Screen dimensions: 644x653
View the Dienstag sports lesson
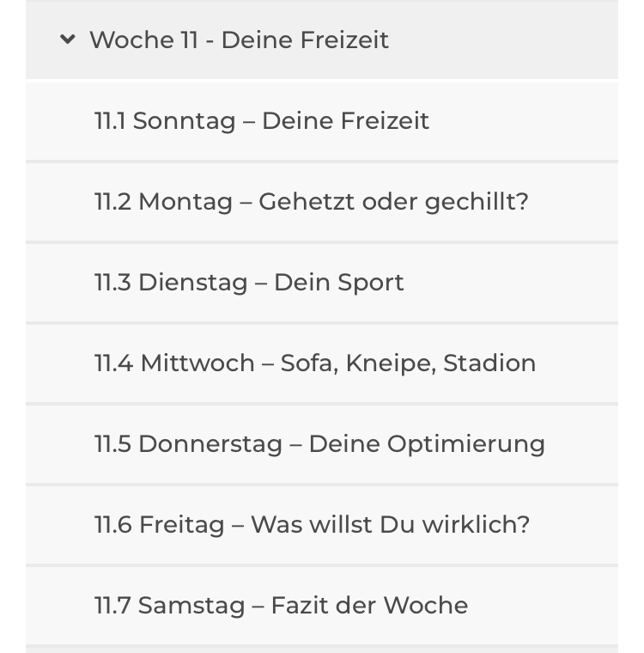[x=322, y=283]
